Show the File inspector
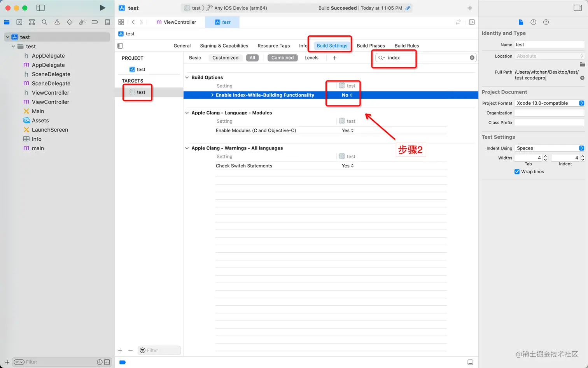This screenshot has width=588, height=368. (521, 22)
